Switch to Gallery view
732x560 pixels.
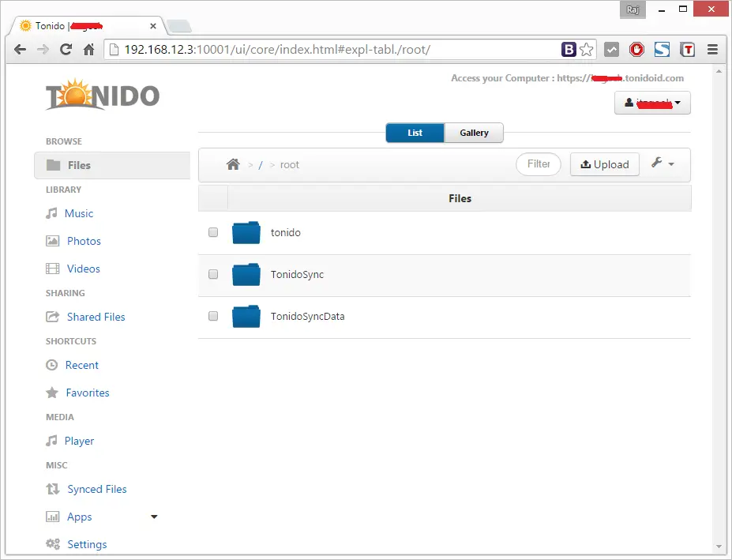[x=474, y=133]
